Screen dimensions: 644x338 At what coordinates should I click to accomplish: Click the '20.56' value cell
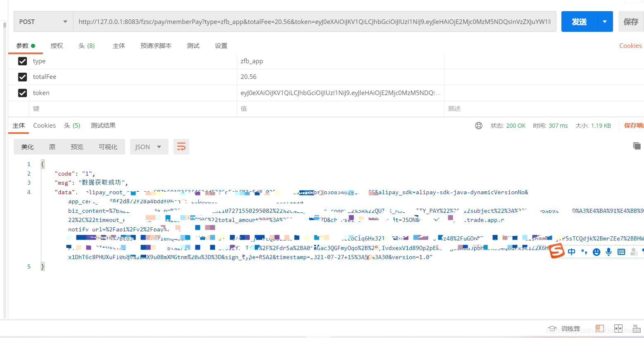tap(340, 77)
